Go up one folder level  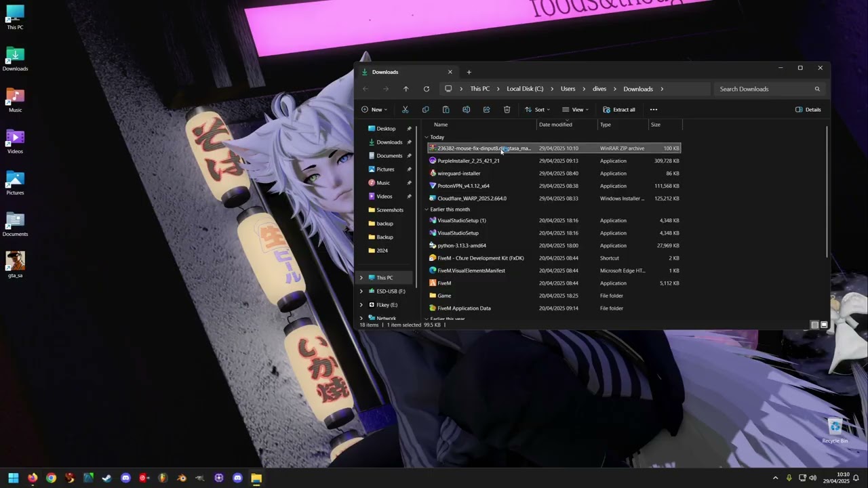click(406, 89)
